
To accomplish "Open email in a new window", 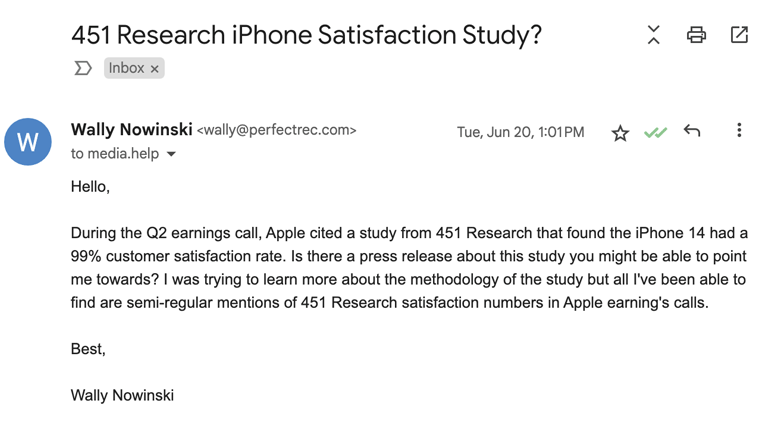I will pos(739,35).
